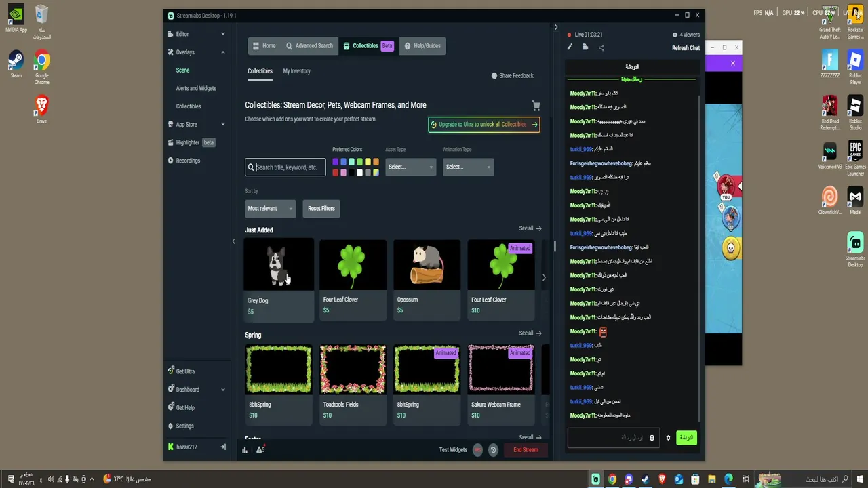This screenshot has width=868, height=488.
Task: Open Google Chrome desktop icon
Action: coord(42,67)
